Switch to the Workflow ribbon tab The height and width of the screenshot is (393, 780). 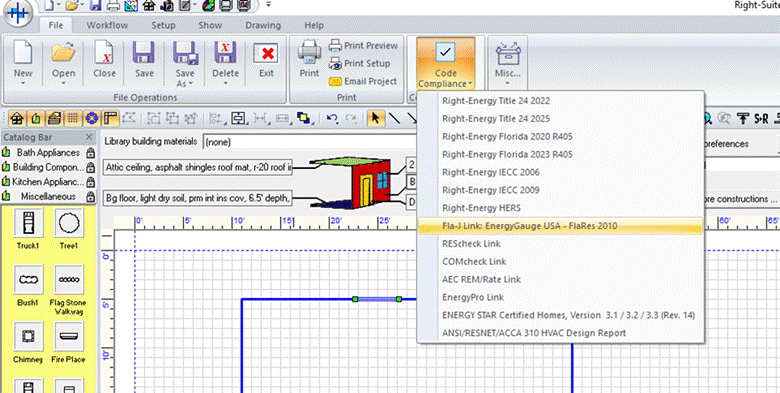click(107, 25)
